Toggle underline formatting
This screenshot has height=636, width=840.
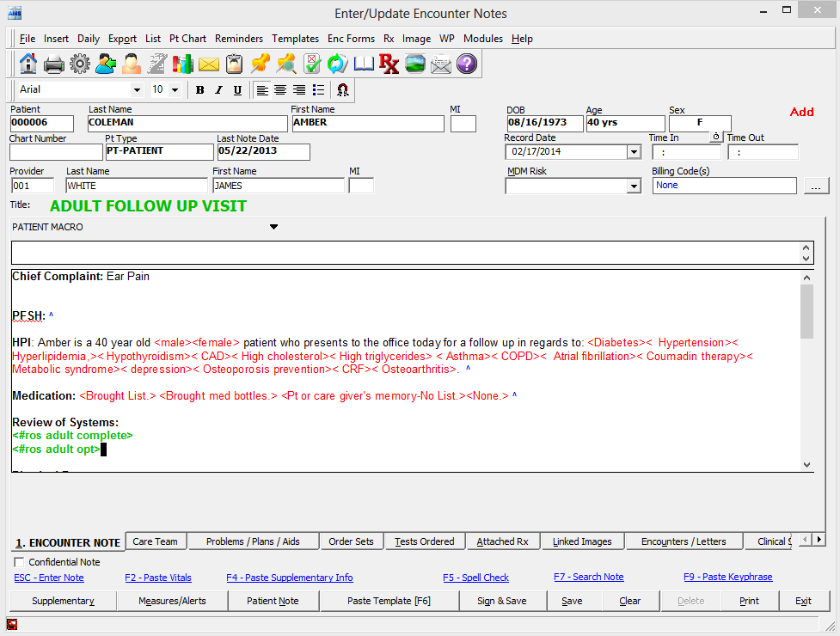[237, 90]
